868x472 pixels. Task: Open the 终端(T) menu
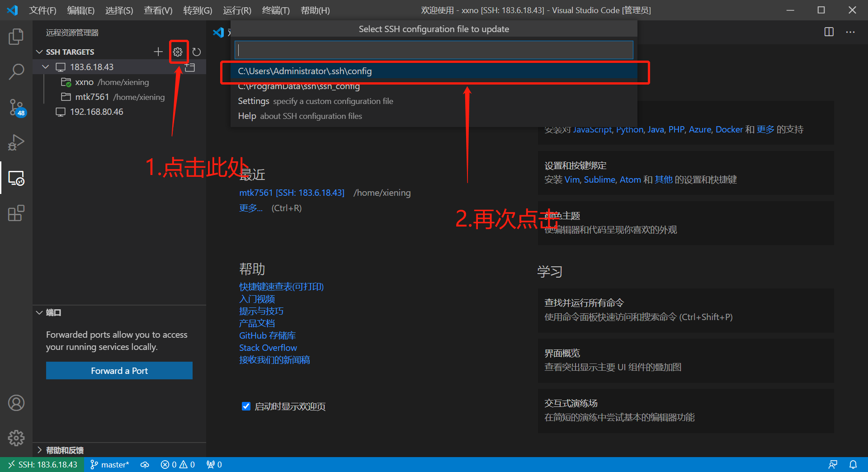coord(276,10)
